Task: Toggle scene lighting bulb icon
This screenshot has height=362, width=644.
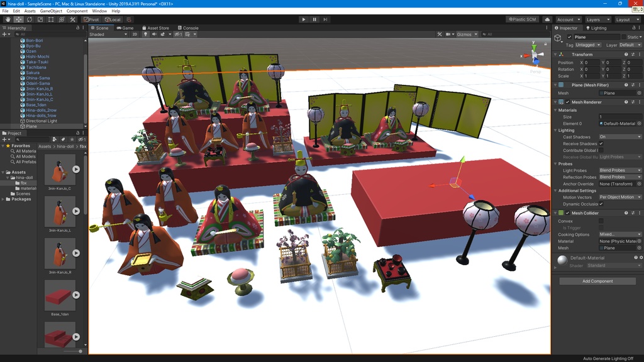Action: tap(145, 35)
